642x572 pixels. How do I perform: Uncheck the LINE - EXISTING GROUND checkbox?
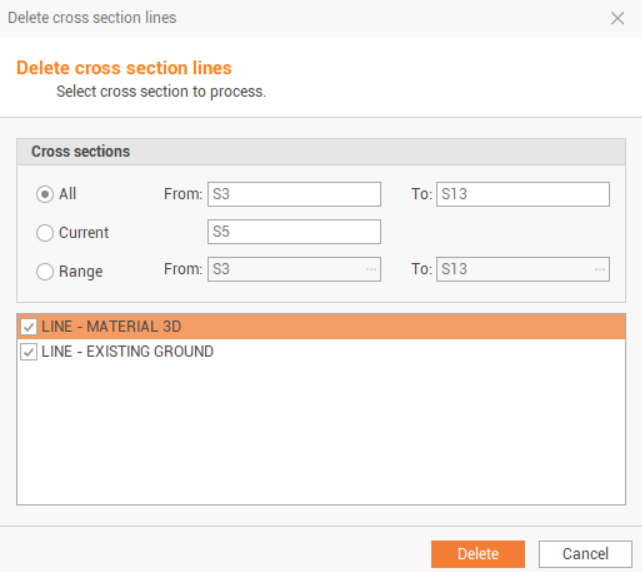click(x=29, y=352)
